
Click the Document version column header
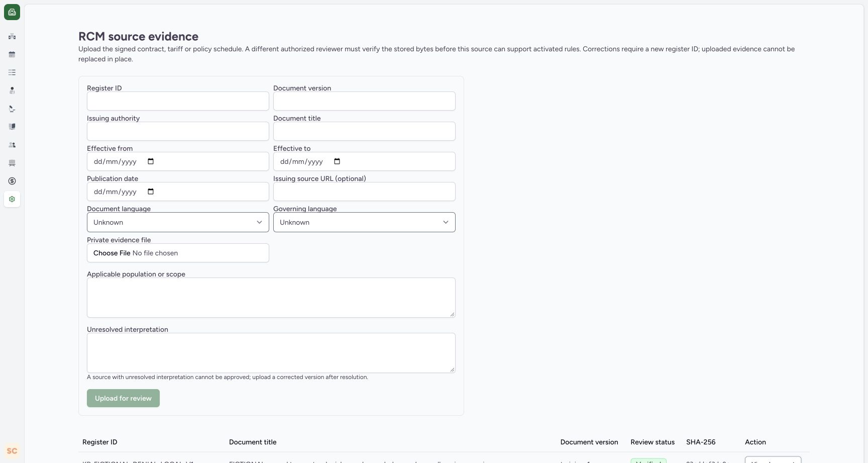click(x=589, y=442)
